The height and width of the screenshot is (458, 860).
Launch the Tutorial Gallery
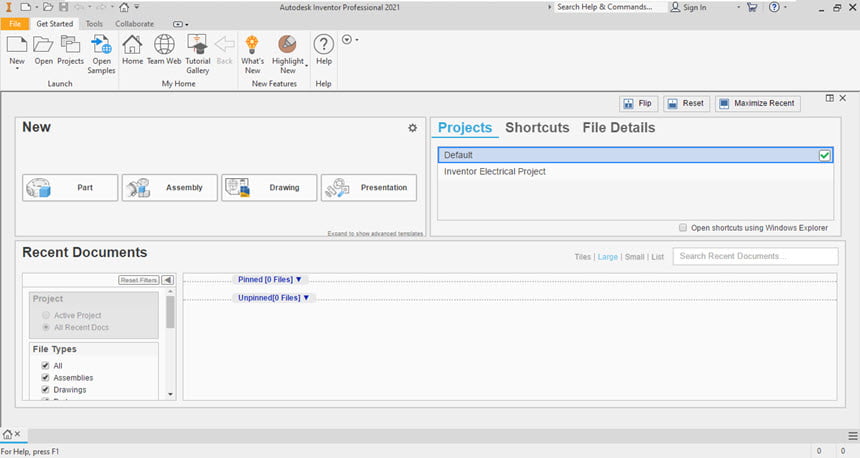tap(197, 44)
